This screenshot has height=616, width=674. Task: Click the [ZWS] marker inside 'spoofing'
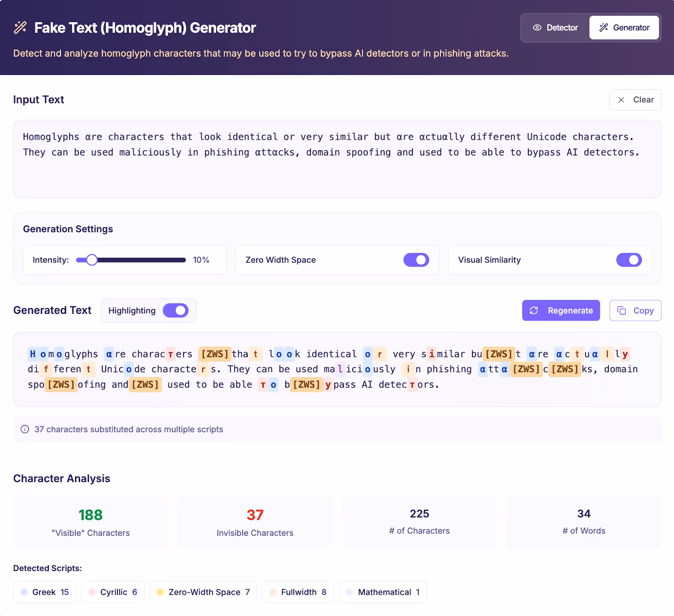[x=61, y=385]
